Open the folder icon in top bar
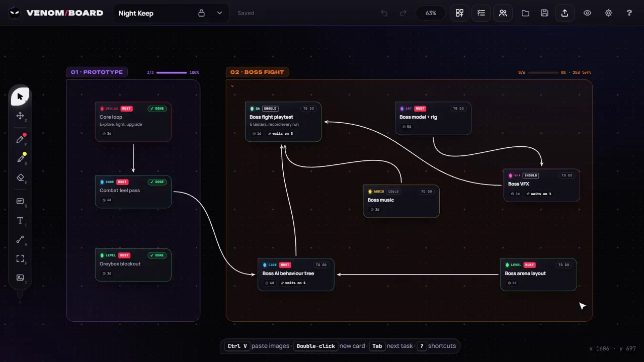Image resolution: width=644 pixels, height=362 pixels. (525, 13)
